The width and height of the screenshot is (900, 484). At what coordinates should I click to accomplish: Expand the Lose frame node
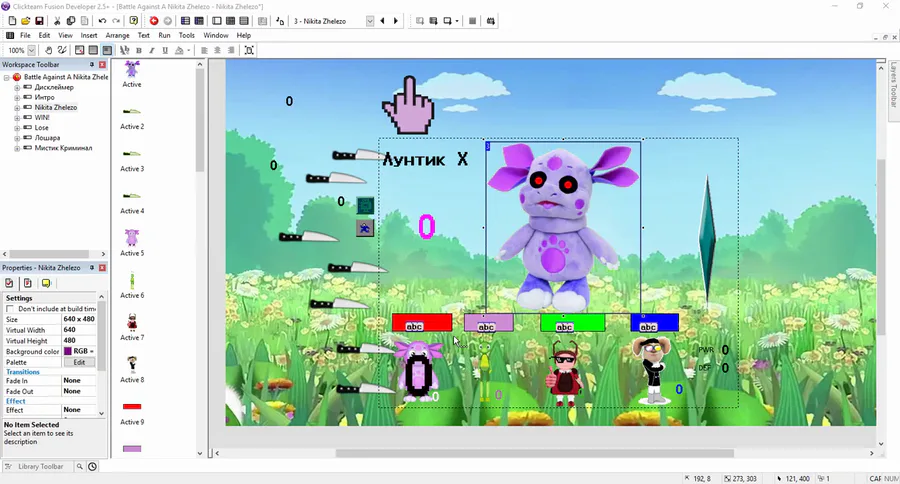17,127
